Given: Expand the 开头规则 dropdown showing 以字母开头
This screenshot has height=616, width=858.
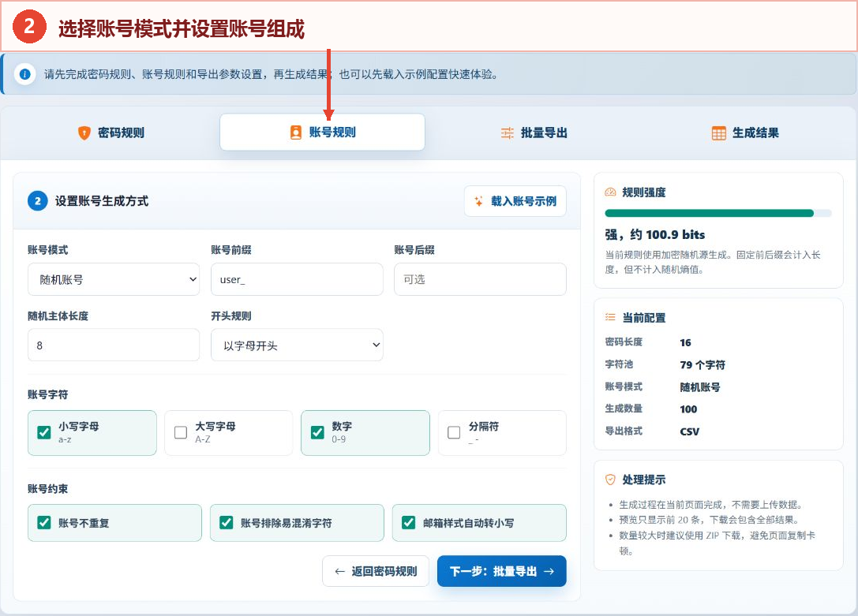Looking at the screenshot, I should [297, 345].
